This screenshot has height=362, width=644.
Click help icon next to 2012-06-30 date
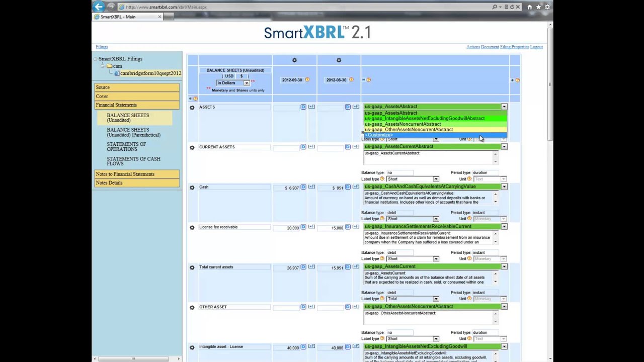[351, 80]
